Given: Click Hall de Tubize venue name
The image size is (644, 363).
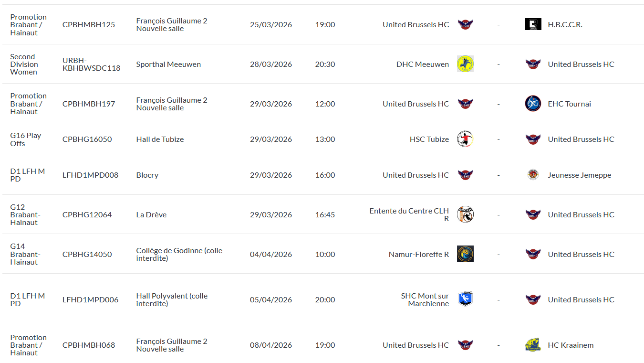Looking at the screenshot, I should pos(160,139).
